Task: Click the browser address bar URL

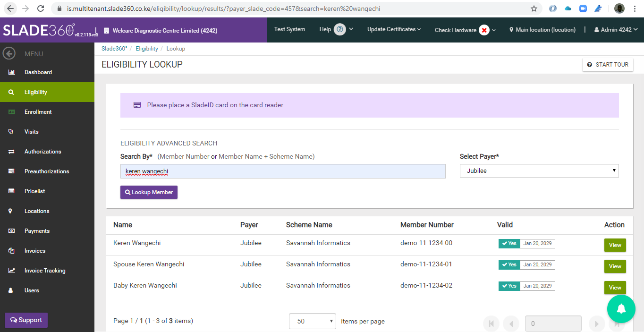Action: click(x=223, y=9)
